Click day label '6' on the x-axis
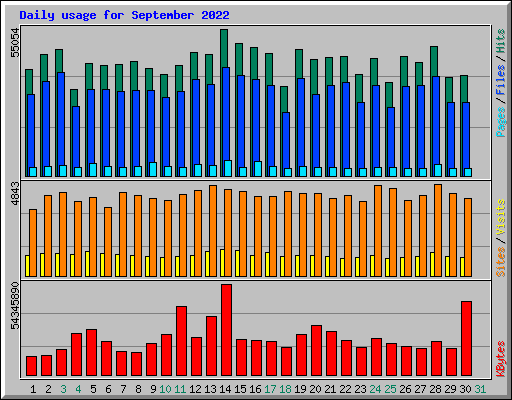This screenshot has width=512, height=400. pos(108,389)
